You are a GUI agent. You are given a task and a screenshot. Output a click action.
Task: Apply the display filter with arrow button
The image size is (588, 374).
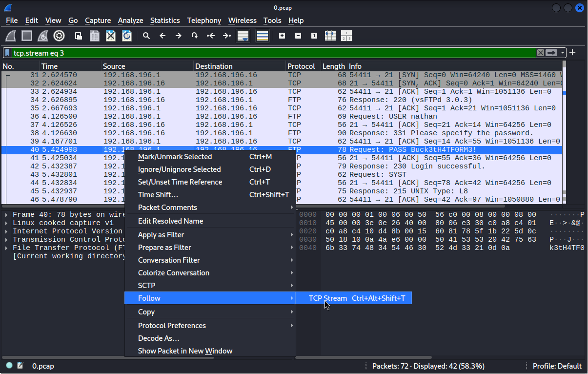pyautogui.click(x=552, y=53)
